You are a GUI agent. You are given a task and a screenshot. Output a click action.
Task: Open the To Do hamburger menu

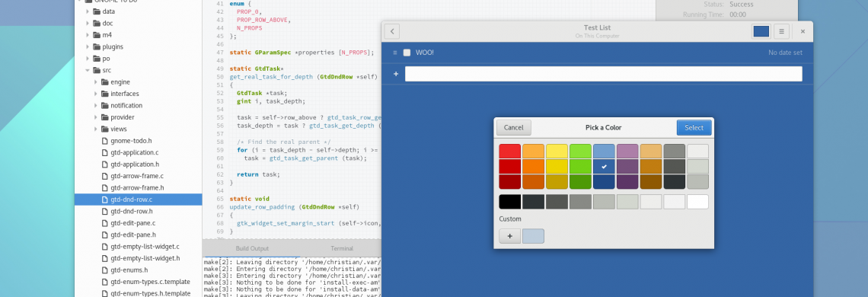pyautogui.click(x=781, y=31)
